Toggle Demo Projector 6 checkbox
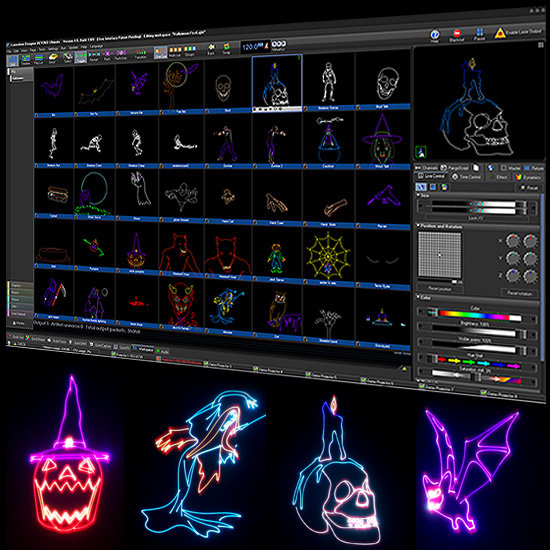 coord(363,379)
